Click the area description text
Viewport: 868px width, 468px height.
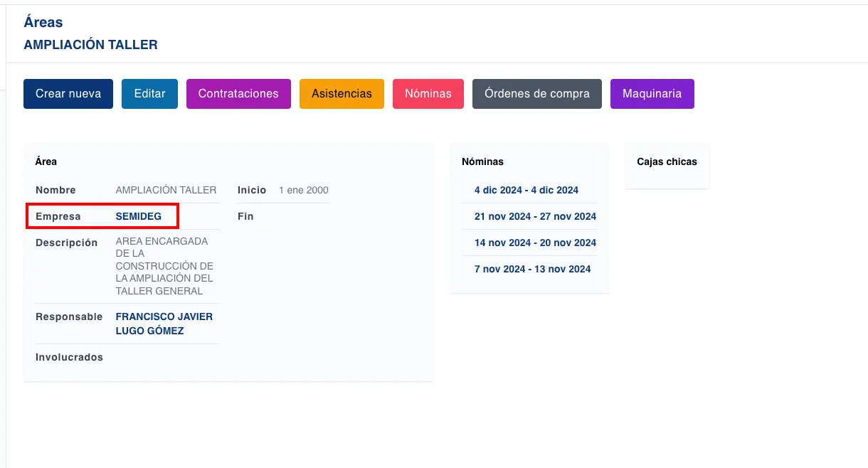pyautogui.click(x=164, y=266)
